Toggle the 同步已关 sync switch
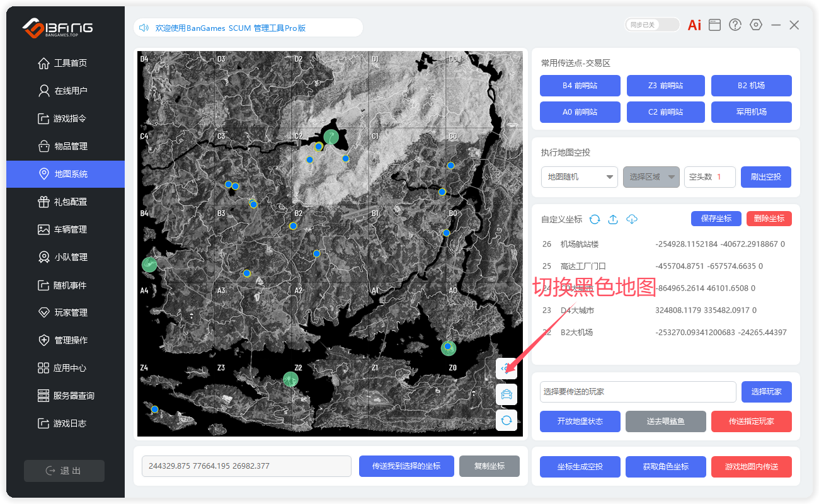This screenshot has height=504, width=819. click(x=652, y=25)
